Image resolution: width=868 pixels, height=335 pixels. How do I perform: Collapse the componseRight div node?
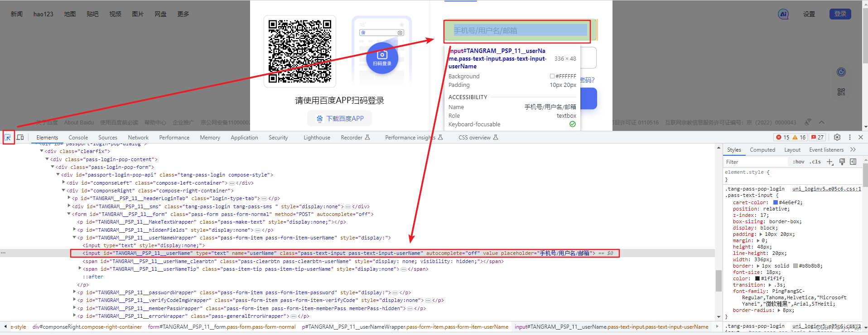(x=63, y=191)
